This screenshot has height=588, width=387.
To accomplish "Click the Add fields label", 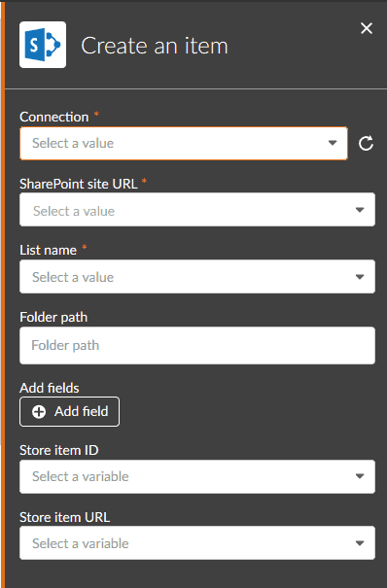I will pyautogui.click(x=50, y=388).
